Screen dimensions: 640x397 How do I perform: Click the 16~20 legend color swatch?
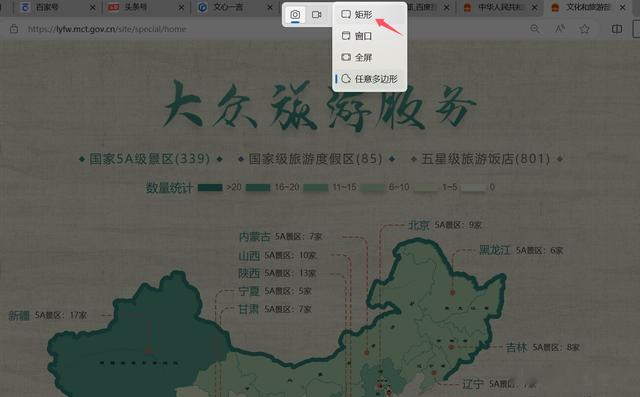pyautogui.click(x=258, y=188)
